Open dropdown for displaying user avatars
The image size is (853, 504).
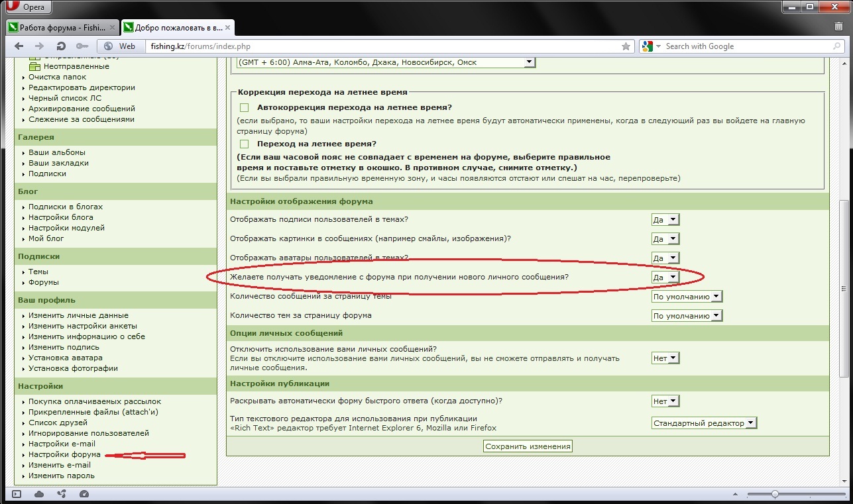[665, 258]
